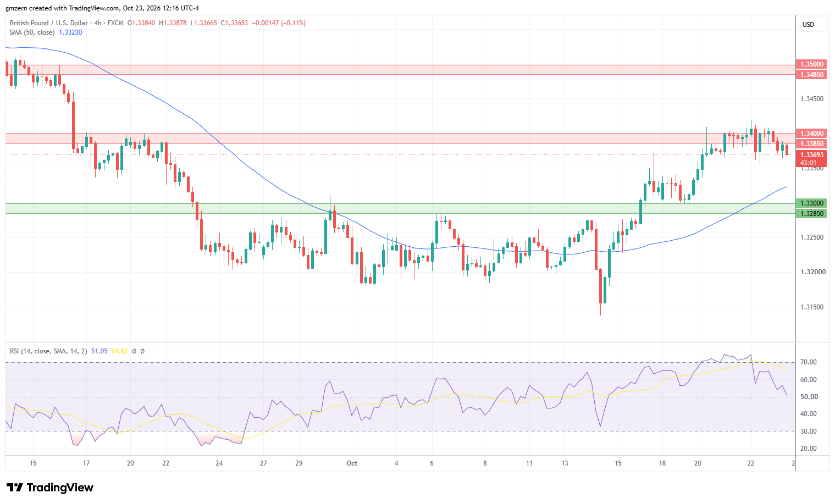This screenshot has width=835, height=504.
Task: Open the USD currency selector
Action: pyautogui.click(x=812, y=24)
